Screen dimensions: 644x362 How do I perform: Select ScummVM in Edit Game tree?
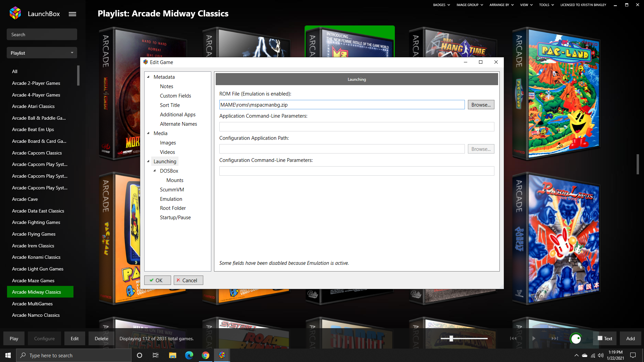pyautogui.click(x=172, y=189)
